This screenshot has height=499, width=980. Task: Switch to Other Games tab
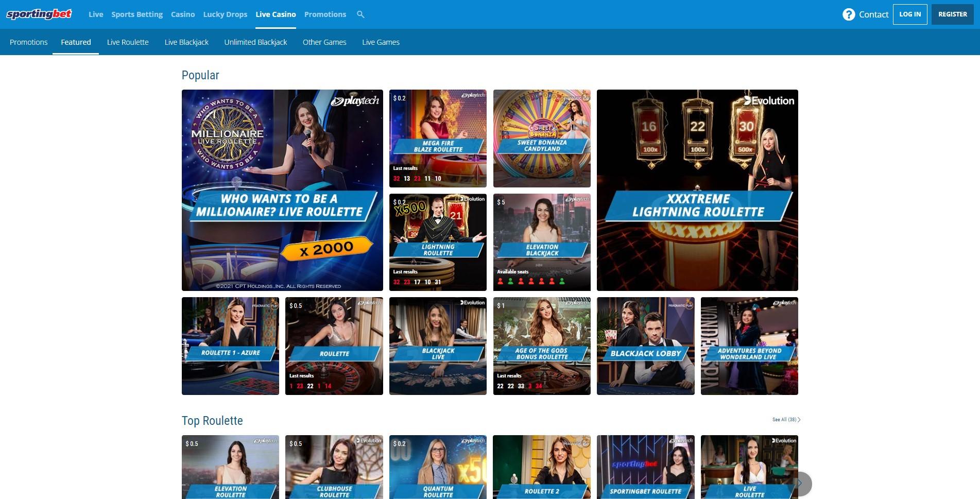coord(324,42)
